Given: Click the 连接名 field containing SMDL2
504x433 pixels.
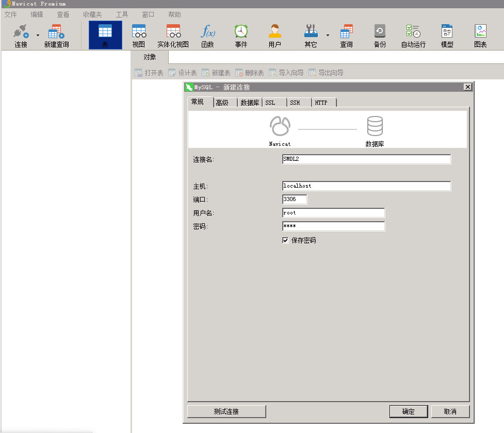Looking at the screenshot, I should pyautogui.click(x=366, y=159).
